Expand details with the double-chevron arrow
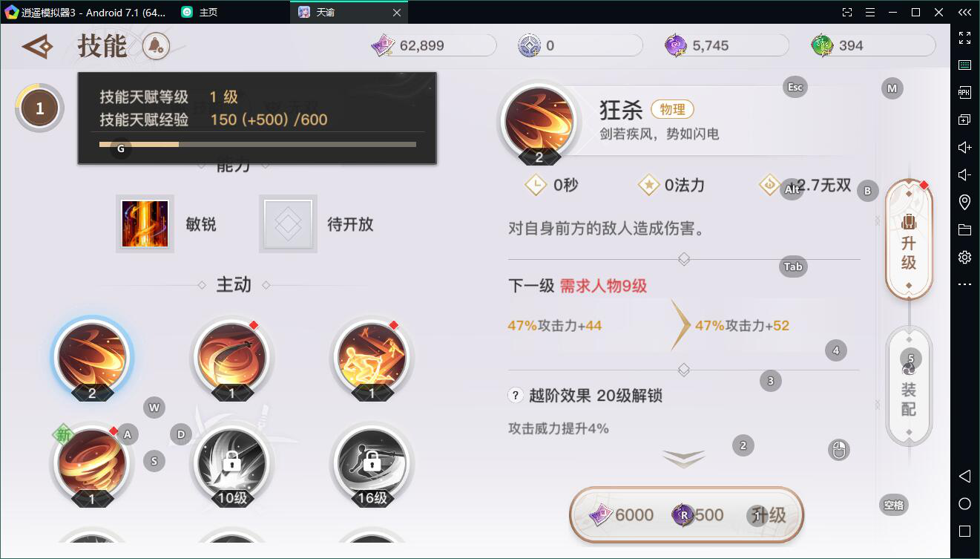The width and height of the screenshot is (980, 559). 683,459
